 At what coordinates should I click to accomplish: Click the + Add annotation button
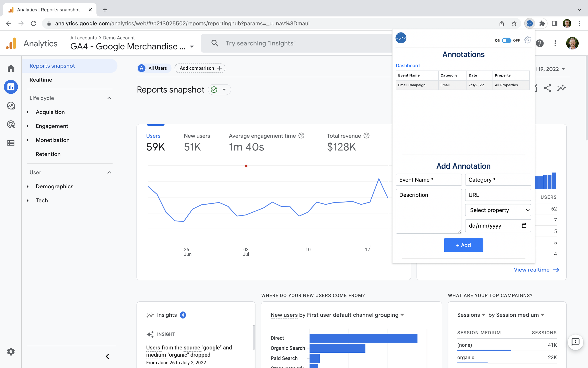click(x=463, y=245)
